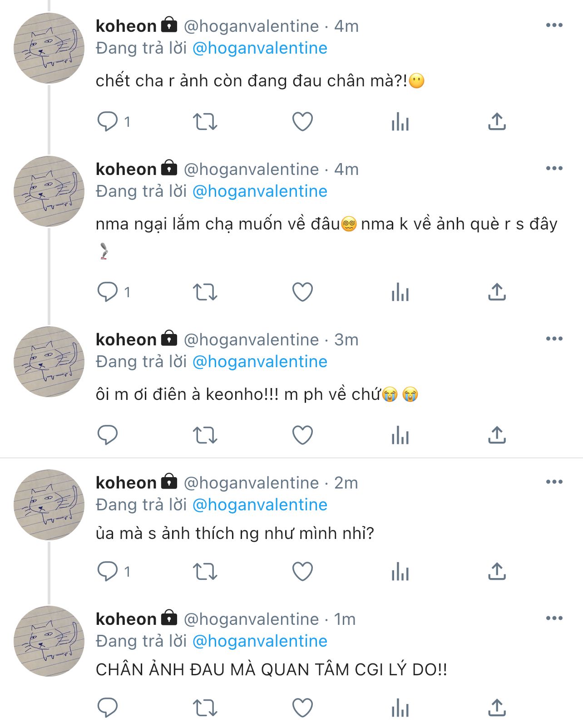Retweet the "chết cha r" tweet
583x728 pixels.
205,121
